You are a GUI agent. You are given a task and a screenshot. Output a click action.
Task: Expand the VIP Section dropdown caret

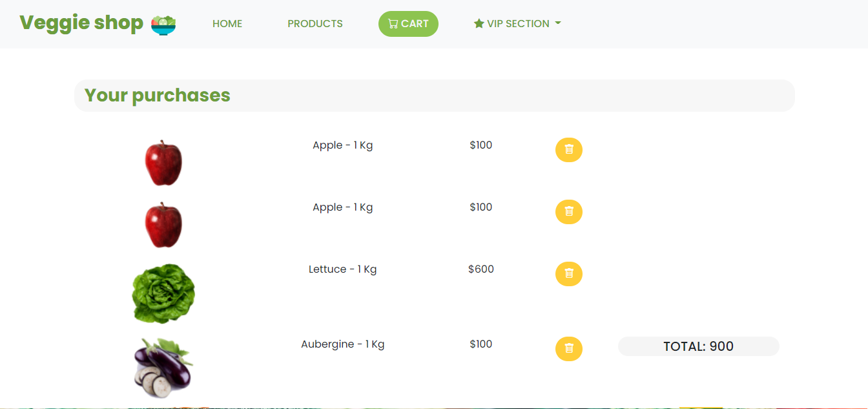click(558, 24)
